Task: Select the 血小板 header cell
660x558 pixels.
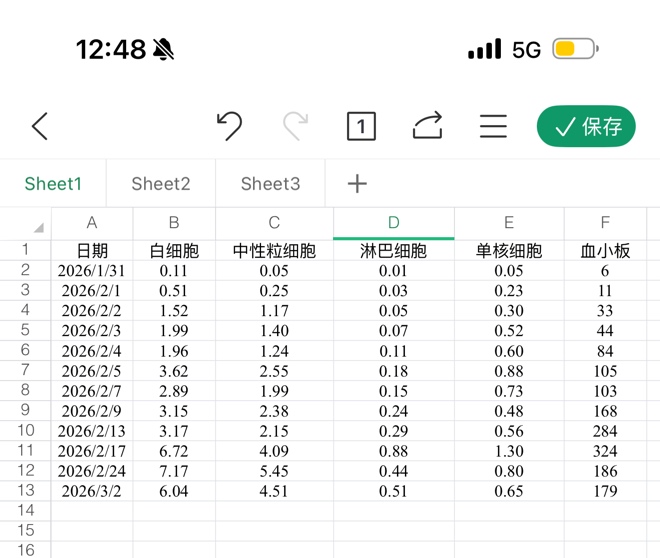Action: coord(605,251)
